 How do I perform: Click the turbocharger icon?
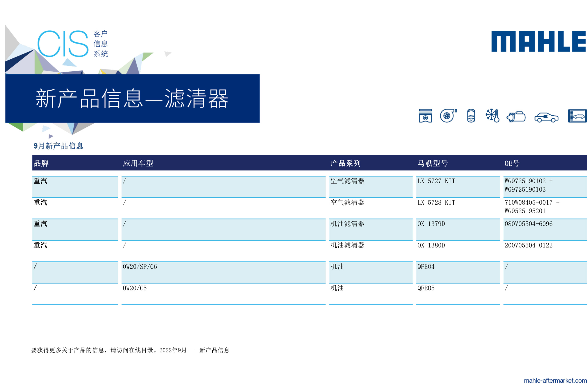[x=448, y=115]
